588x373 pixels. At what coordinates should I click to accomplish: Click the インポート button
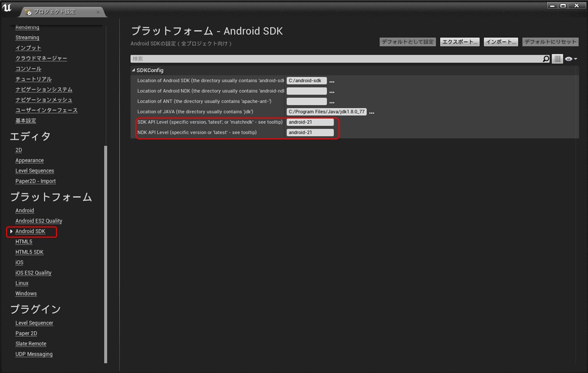(501, 42)
